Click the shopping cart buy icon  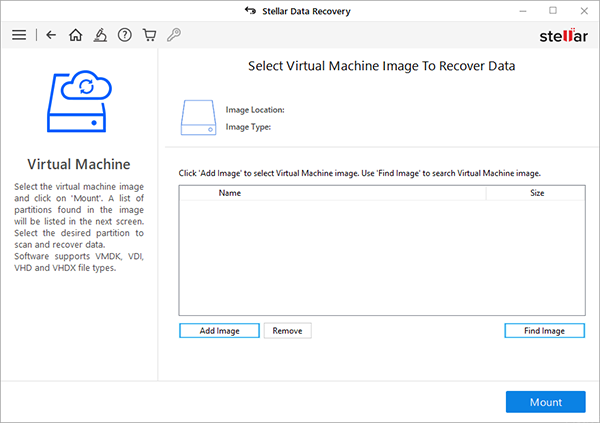pos(149,35)
